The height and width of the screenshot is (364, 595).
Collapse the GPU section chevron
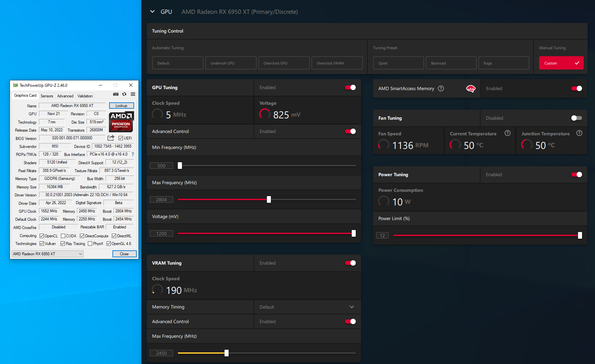152,12
